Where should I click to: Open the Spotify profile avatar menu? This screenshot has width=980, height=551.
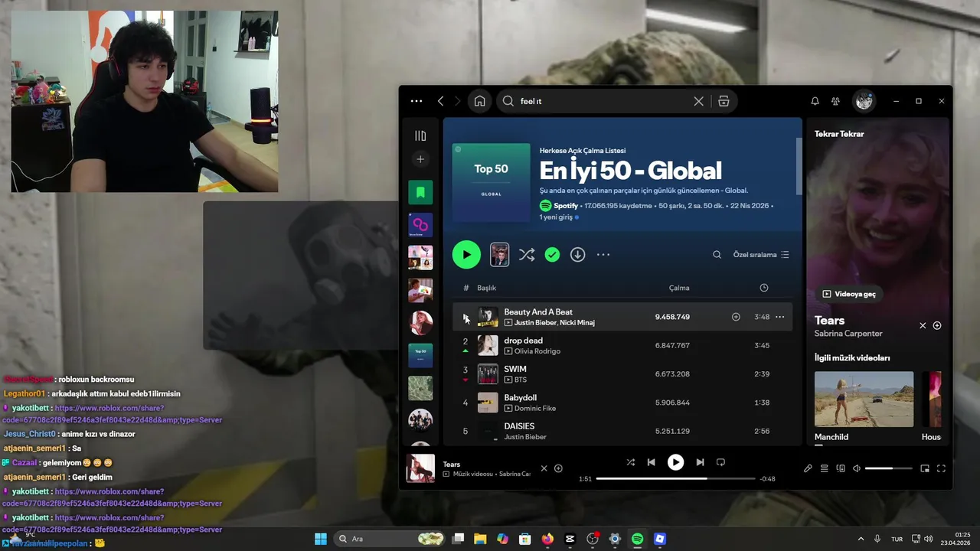[864, 100]
